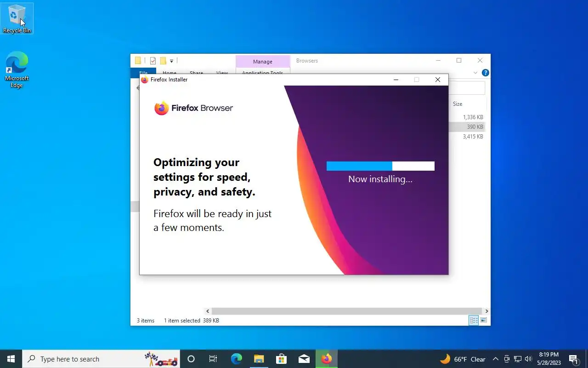Click the folder icon in Explorer's quick access toolbar
588x368 pixels.
138,61
